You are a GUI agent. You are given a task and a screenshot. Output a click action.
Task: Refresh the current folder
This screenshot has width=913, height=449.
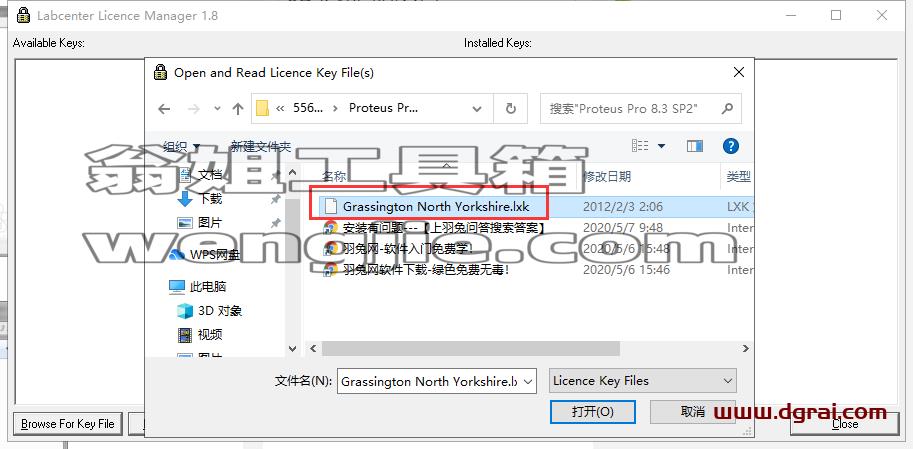point(511,109)
